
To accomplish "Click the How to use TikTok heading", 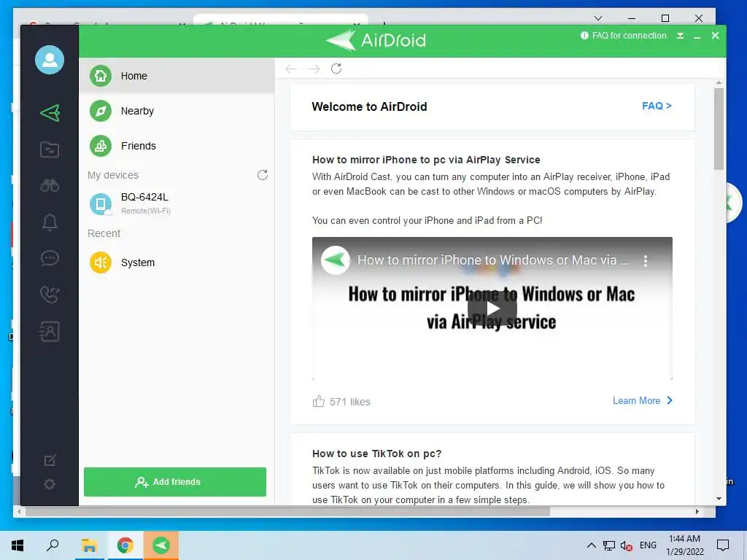I will coord(377,454).
